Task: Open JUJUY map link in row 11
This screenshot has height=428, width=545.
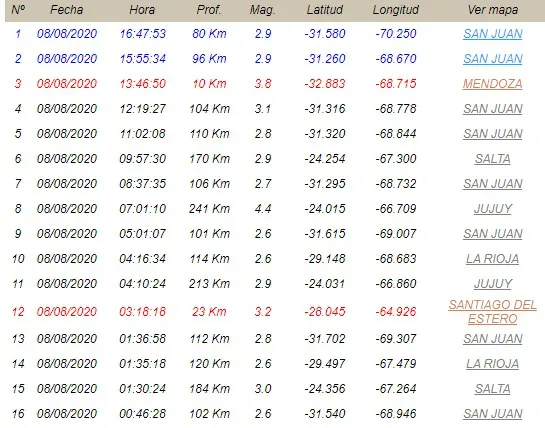Action: pyautogui.click(x=493, y=284)
